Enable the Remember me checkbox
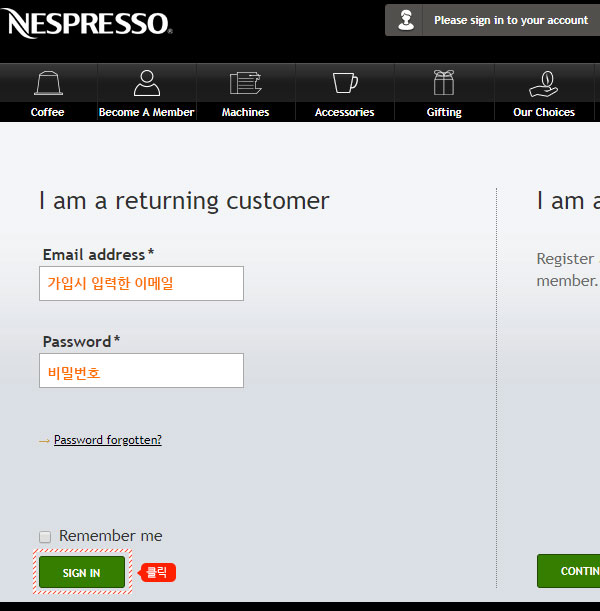The height and width of the screenshot is (611, 600). (45, 537)
